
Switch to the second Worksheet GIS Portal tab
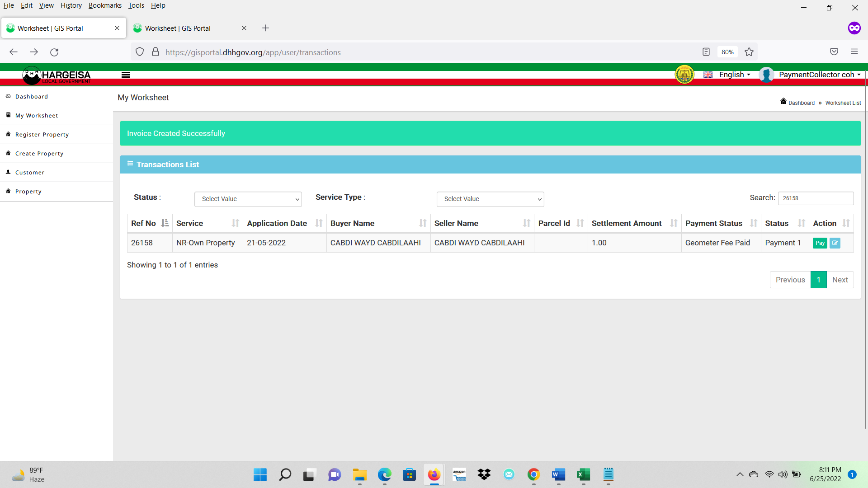coord(190,28)
